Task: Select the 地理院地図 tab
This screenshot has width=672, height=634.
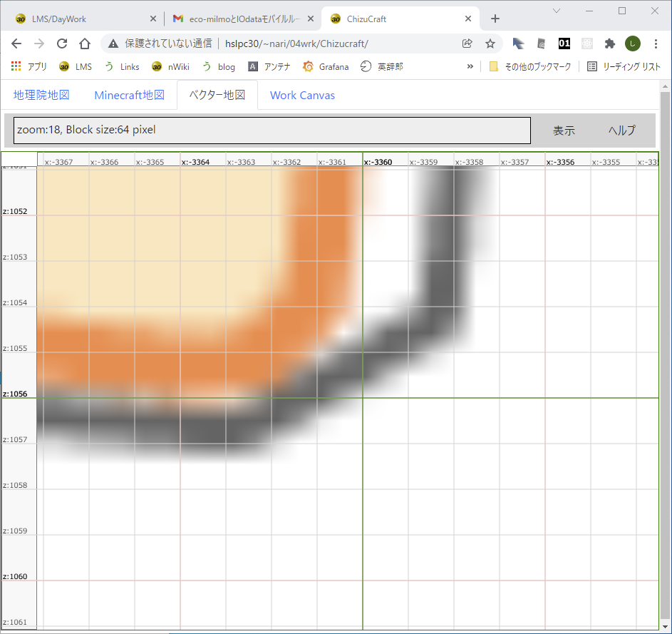Action: 41,95
